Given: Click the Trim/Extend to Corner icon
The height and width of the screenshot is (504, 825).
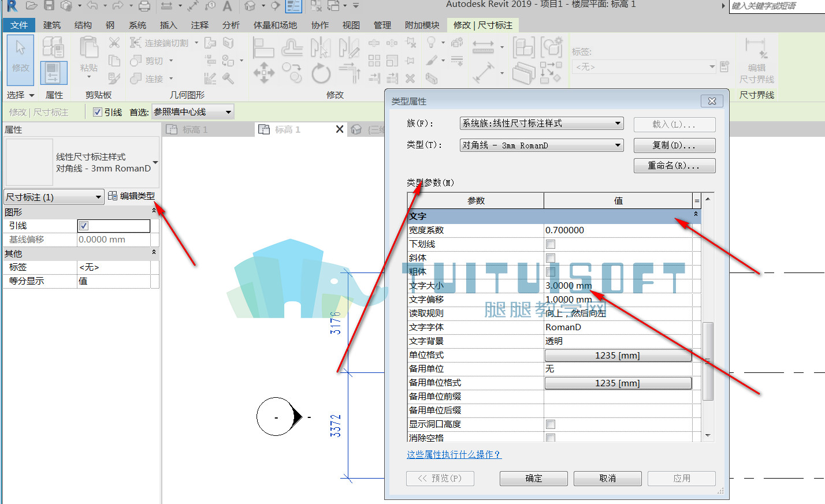Looking at the screenshot, I should (x=350, y=73).
